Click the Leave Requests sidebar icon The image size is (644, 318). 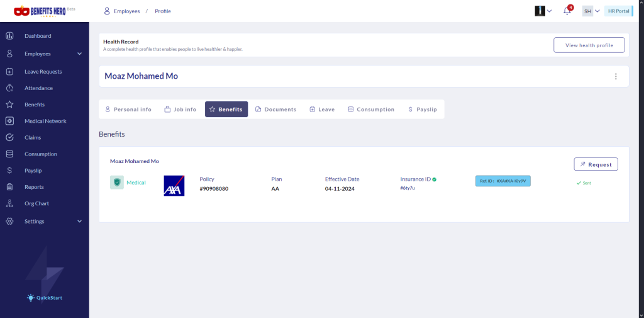point(10,72)
